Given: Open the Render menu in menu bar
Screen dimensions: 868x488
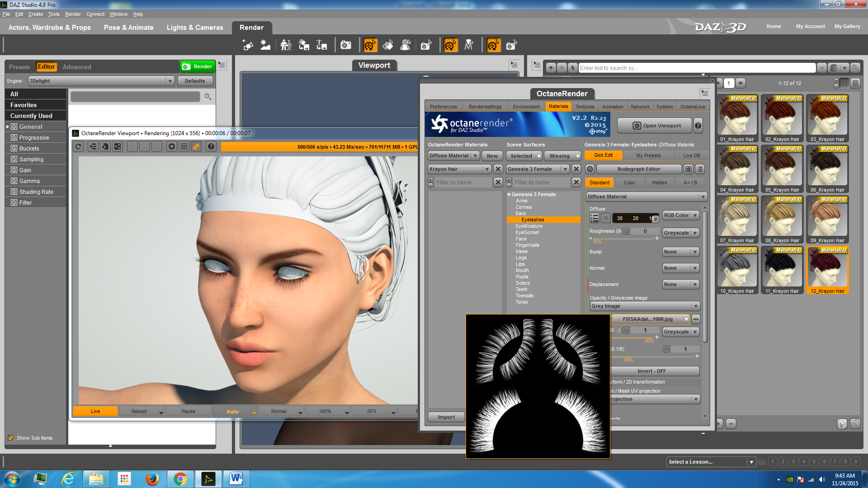Looking at the screenshot, I should [x=72, y=14].
